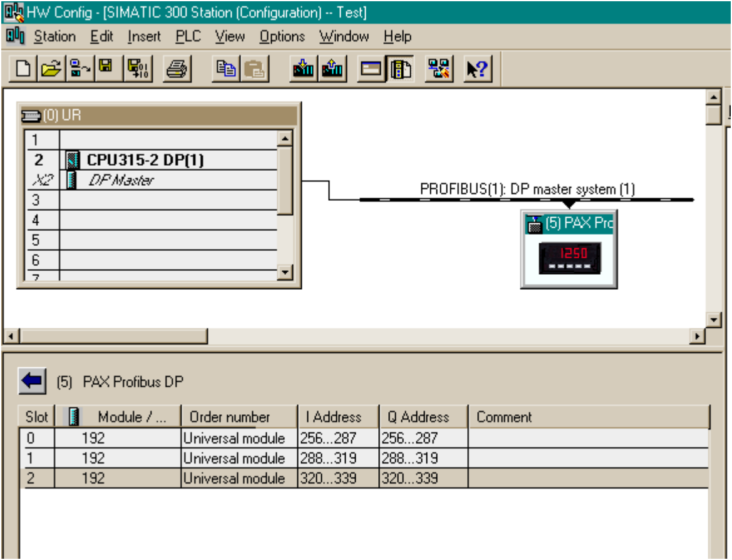Click the module icon column header
Screen dimensions: 732x560
pyautogui.click(x=73, y=416)
